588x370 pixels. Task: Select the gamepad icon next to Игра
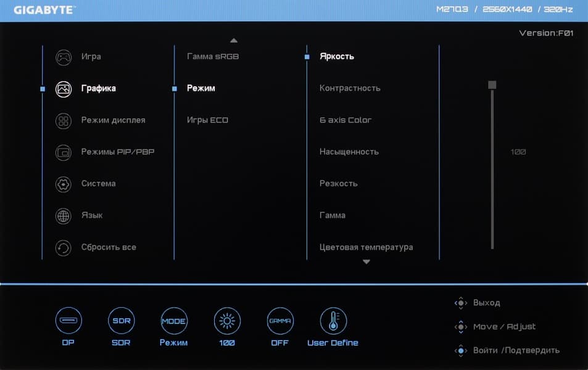[64, 58]
